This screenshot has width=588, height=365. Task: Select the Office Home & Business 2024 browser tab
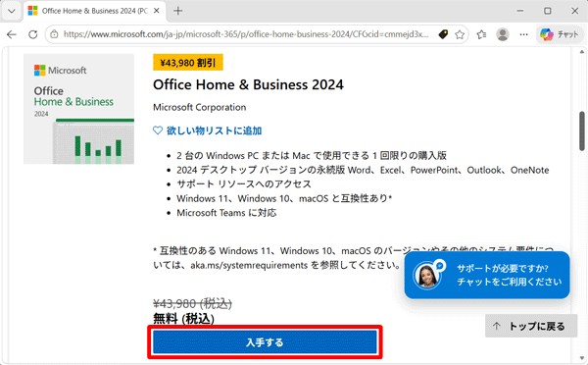tap(94, 11)
